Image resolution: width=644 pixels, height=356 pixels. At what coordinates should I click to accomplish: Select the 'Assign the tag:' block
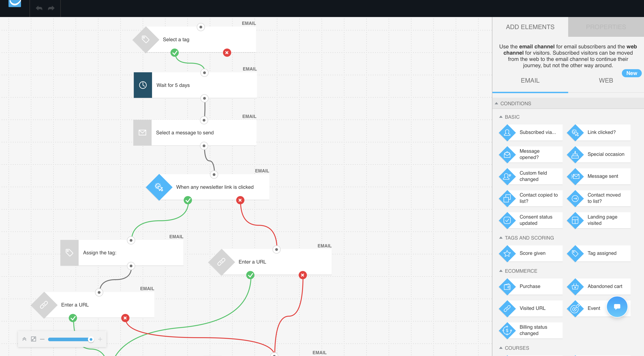tap(122, 253)
